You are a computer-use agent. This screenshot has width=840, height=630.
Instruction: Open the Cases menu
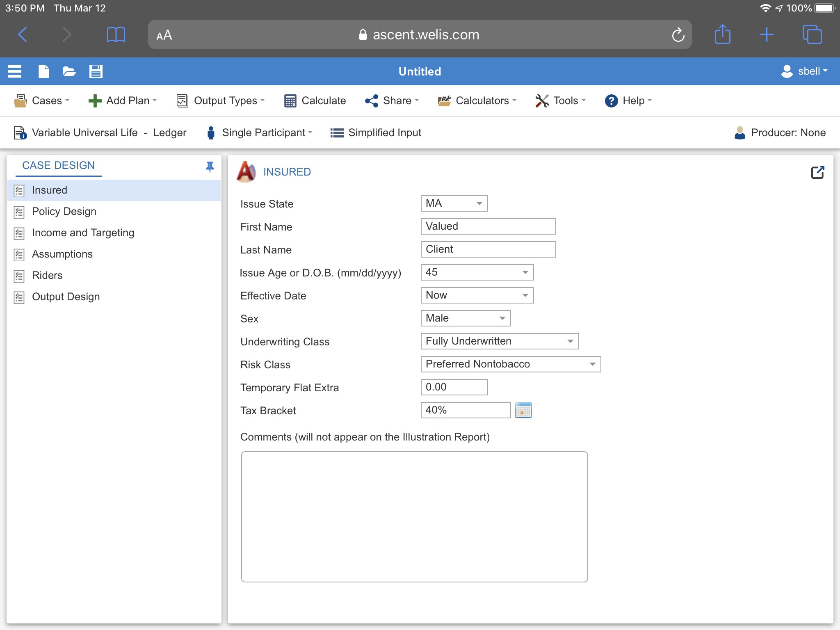pyautogui.click(x=42, y=101)
